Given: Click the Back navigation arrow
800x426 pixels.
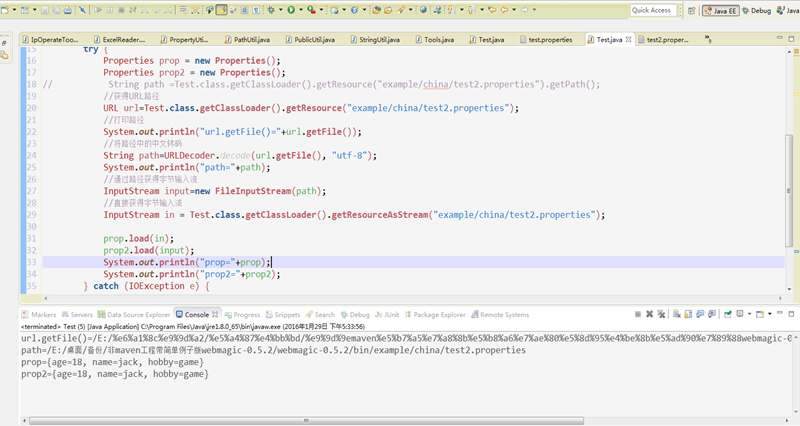Looking at the screenshot, I should 504,10.
